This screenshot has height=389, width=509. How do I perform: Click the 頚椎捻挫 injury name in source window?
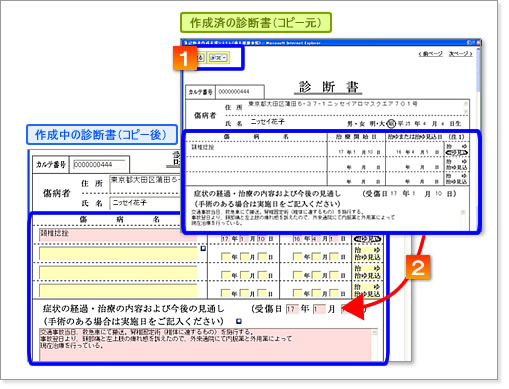[x=203, y=147]
